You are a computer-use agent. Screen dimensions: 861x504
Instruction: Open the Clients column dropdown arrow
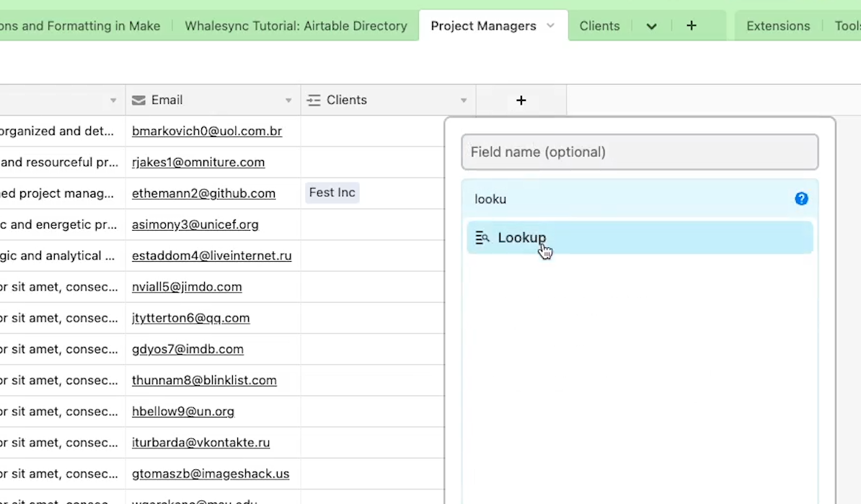[x=464, y=100]
